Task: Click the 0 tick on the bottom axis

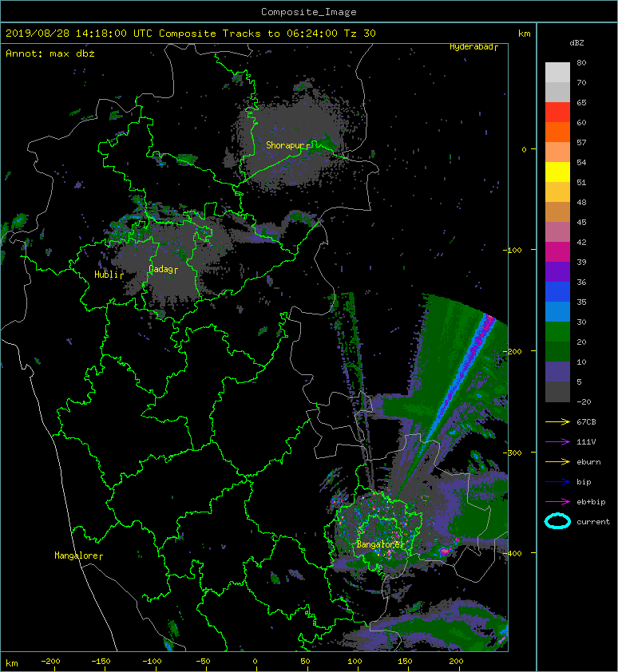Action: point(255,662)
